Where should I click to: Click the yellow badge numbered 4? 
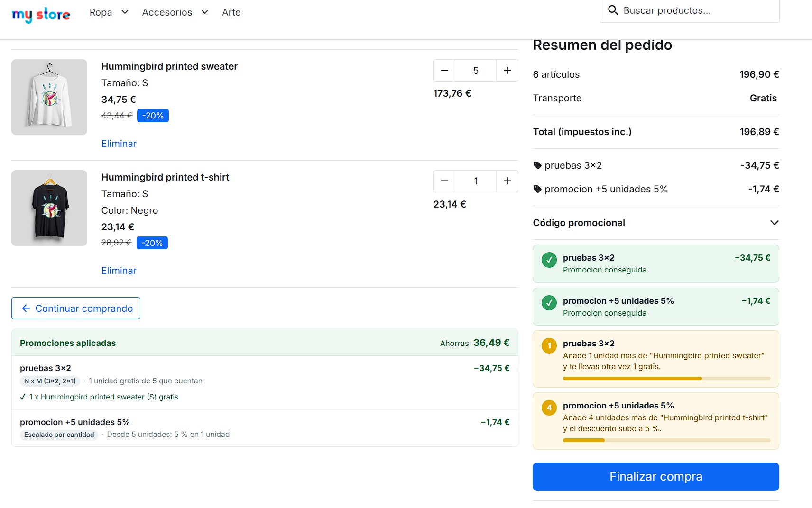[549, 408]
